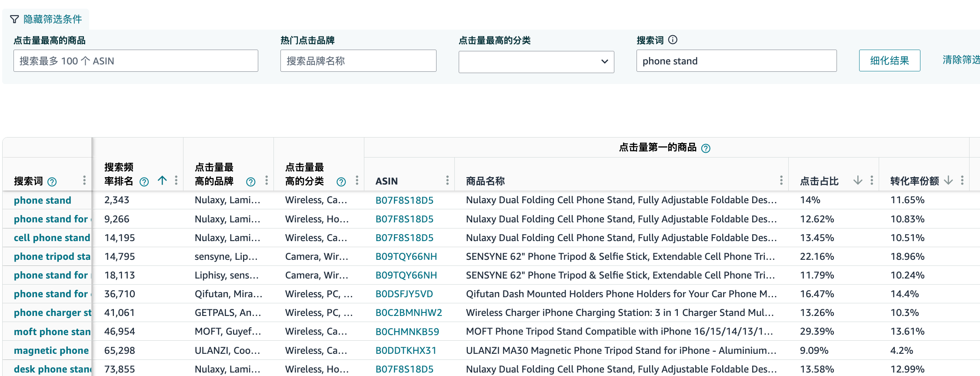
Task: Open the 'cell phone stand' search term link
Action: click(52, 238)
